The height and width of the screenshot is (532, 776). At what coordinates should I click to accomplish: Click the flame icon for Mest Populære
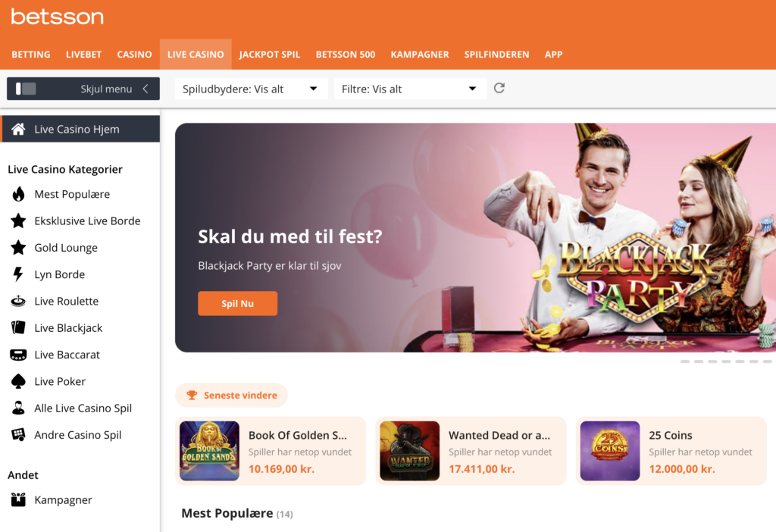click(x=18, y=194)
